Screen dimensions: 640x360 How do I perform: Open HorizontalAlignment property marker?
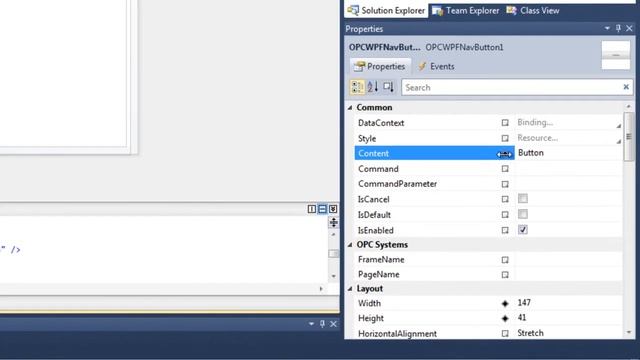tap(505, 334)
